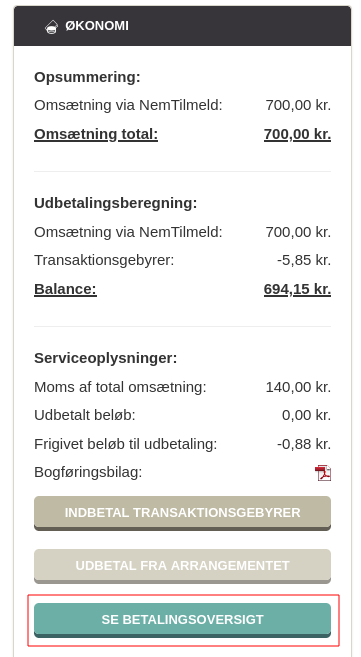Select the Opsummering heading
Viewport: 361px width, 657px height.
[87, 78]
